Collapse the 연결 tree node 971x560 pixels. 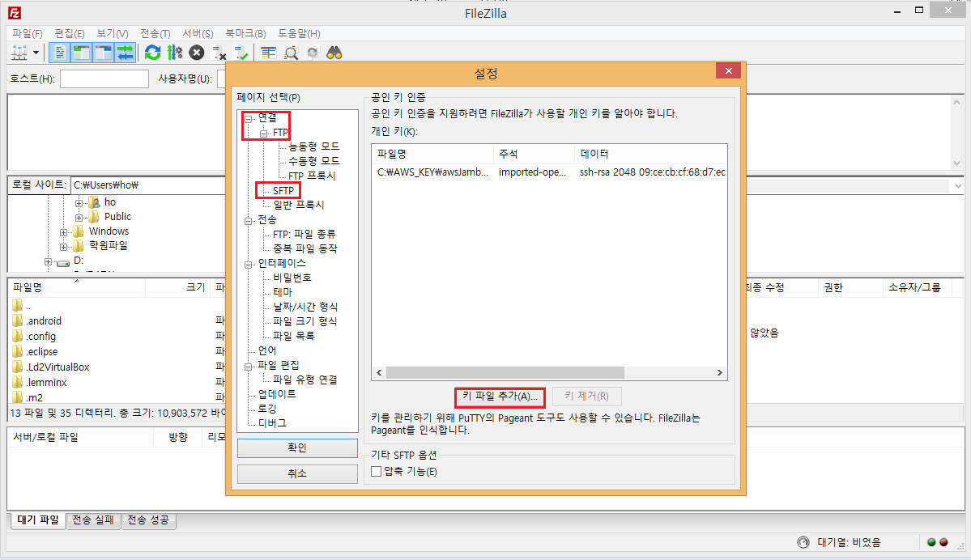pyautogui.click(x=249, y=118)
